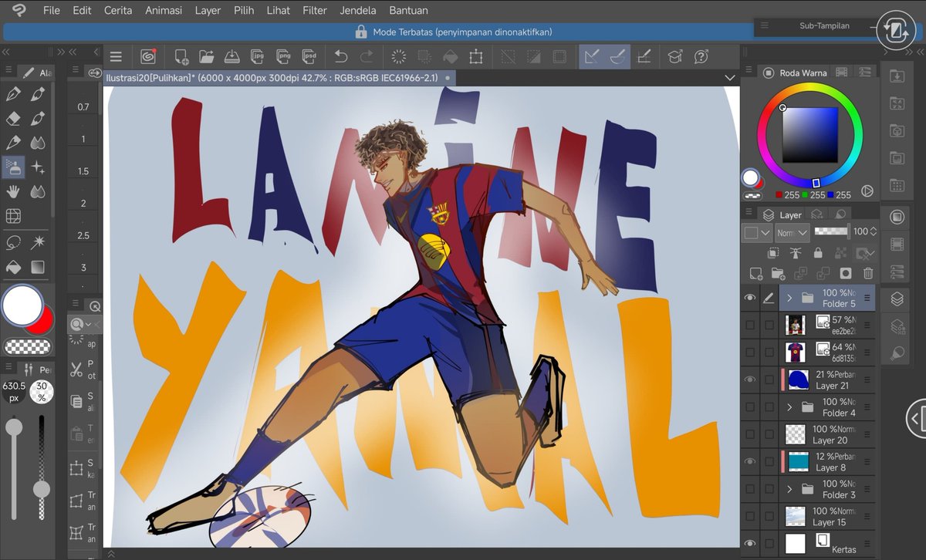Image resolution: width=926 pixels, height=560 pixels.
Task: Click the clear layer sunburst icon
Action: tap(399, 56)
